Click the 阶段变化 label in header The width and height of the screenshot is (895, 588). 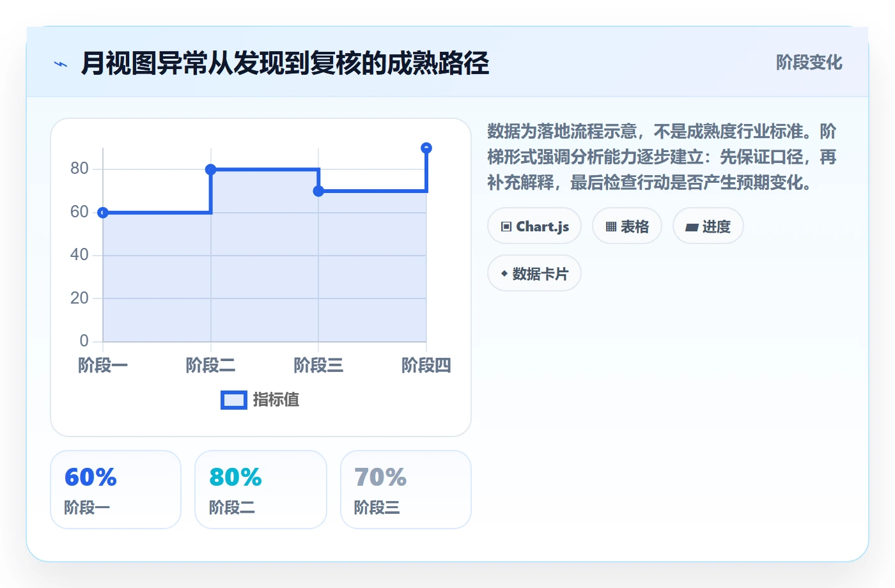809,63
